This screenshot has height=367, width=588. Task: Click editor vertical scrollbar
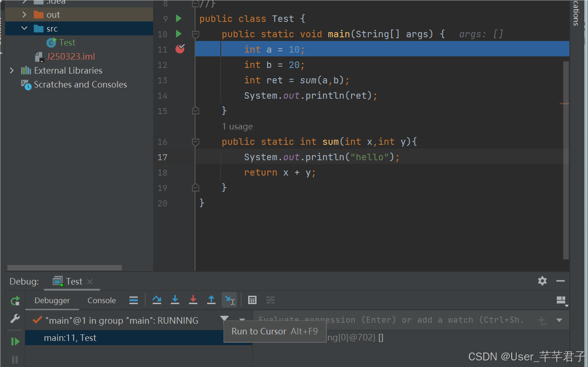566,160
